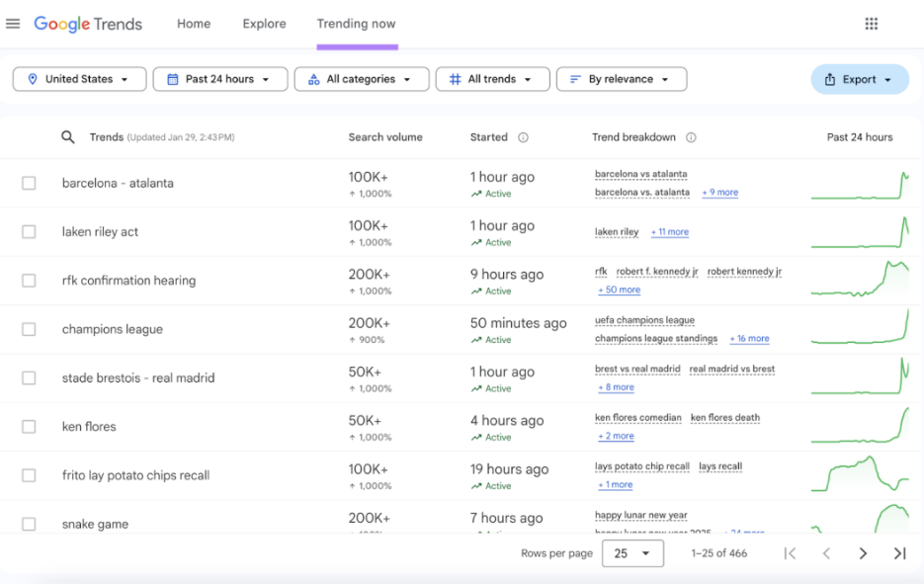Click the 'lays recall' breakdown term
This screenshot has width=924, height=584.
(720, 466)
